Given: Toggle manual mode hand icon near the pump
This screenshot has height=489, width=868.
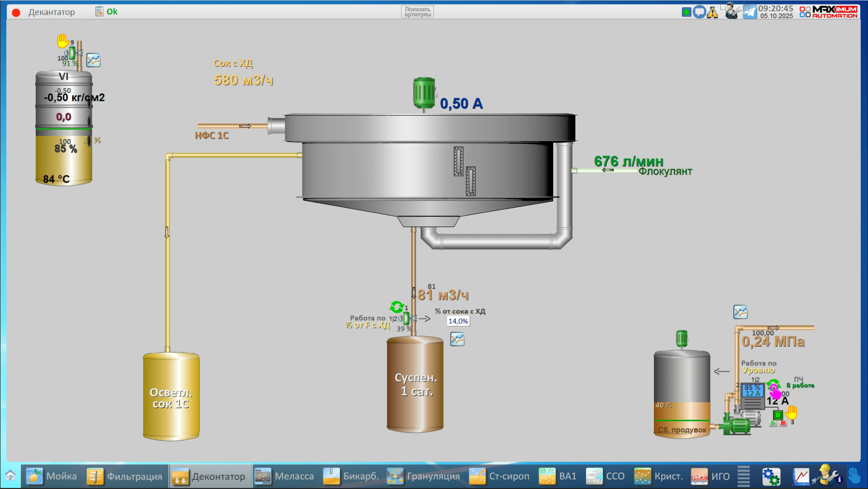Looking at the screenshot, I should tap(791, 413).
